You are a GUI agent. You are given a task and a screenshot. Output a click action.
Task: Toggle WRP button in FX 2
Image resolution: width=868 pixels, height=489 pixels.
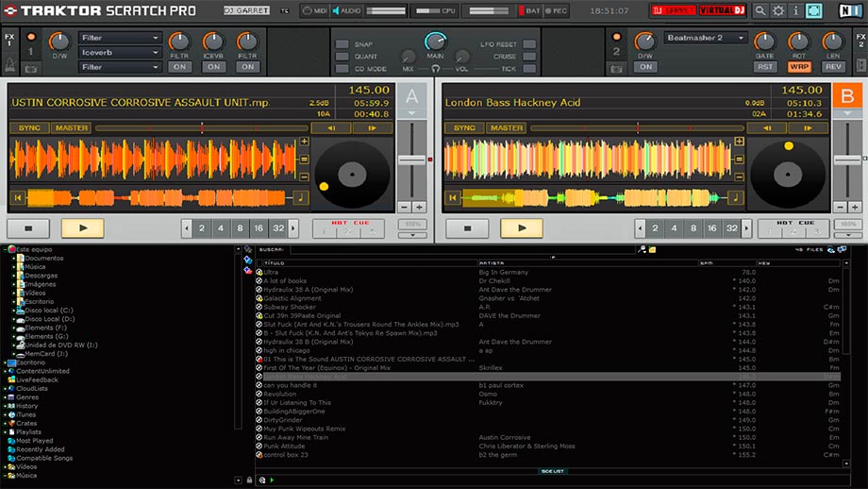tap(799, 67)
